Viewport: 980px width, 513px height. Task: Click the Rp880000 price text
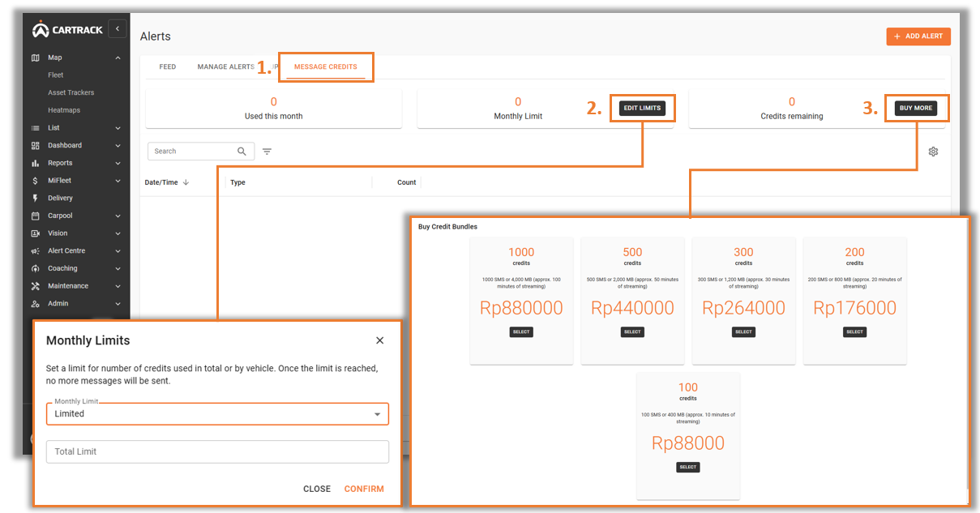521,308
